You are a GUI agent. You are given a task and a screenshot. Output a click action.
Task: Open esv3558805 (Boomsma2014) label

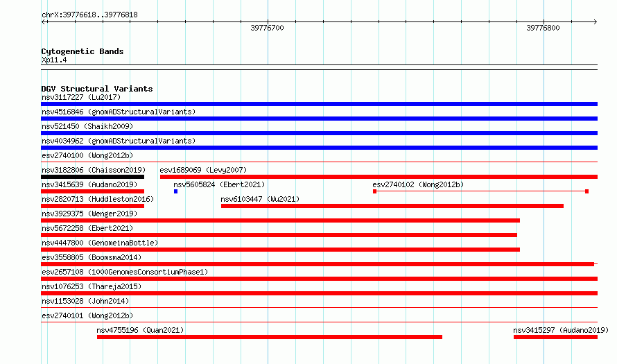point(92,257)
